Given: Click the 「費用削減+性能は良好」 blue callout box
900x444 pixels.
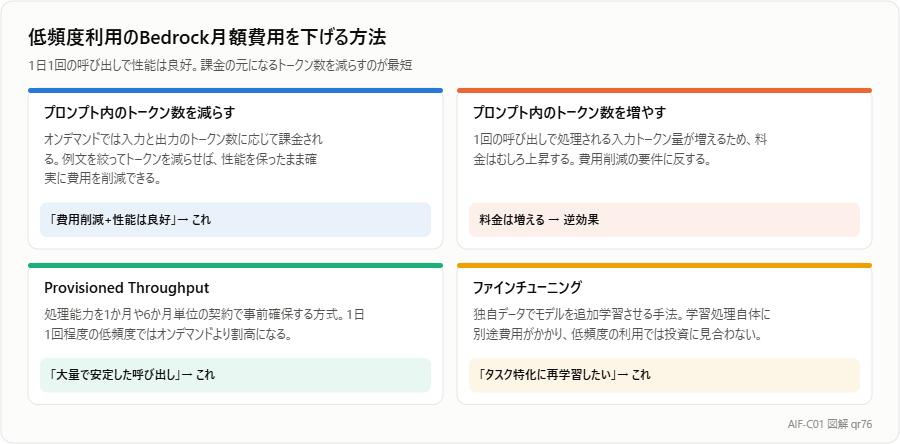Looking at the screenshot, I should coord(235,220).
